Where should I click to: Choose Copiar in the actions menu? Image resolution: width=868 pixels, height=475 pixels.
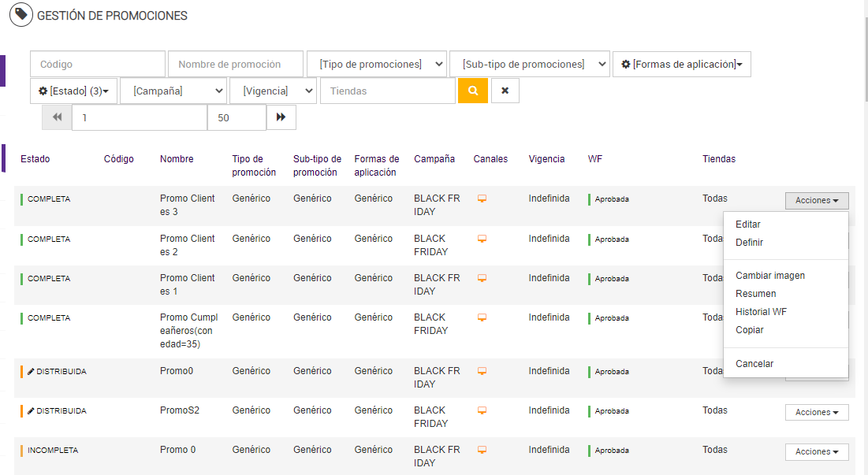(x=749, y=330)
